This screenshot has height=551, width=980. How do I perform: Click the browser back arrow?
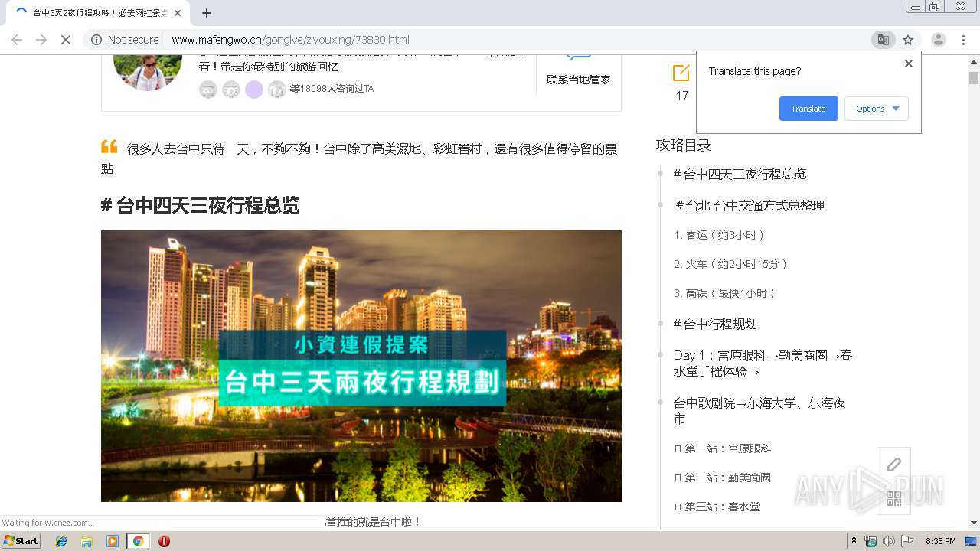pos(17,40)
